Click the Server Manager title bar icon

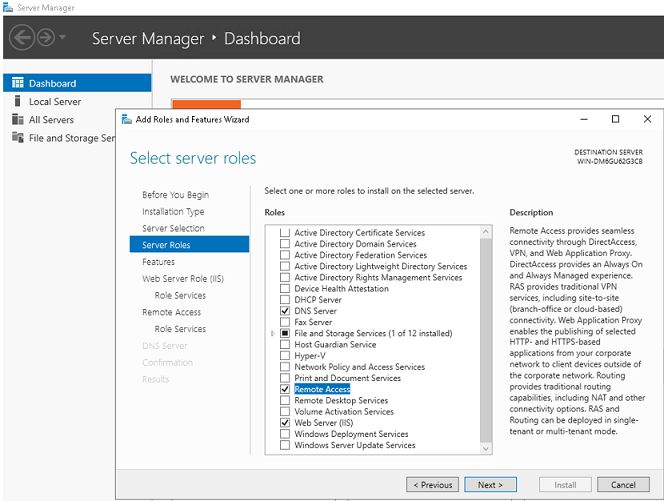click(8, 7)
